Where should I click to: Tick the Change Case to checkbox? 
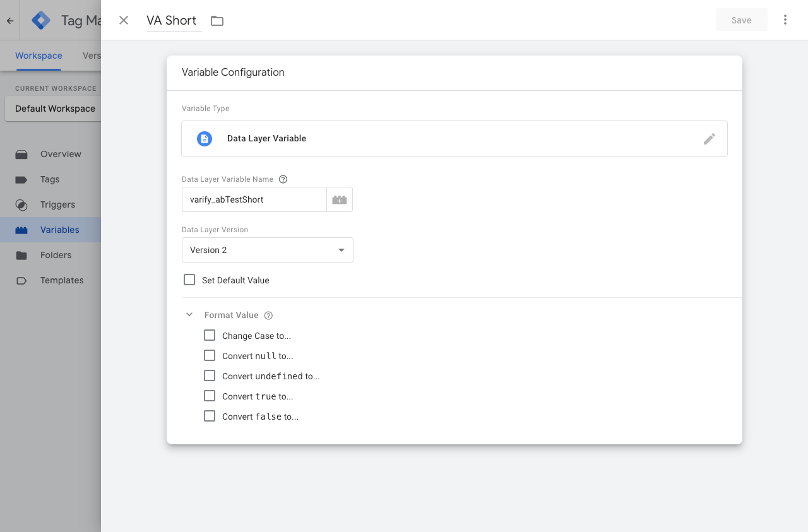pyautogui.click(x=210, y=335)
